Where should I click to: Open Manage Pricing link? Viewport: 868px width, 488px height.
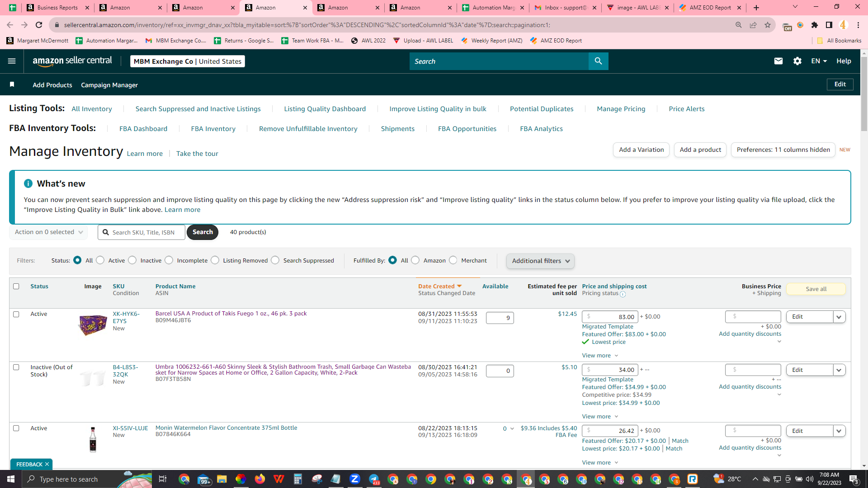(x=621, y=109)
